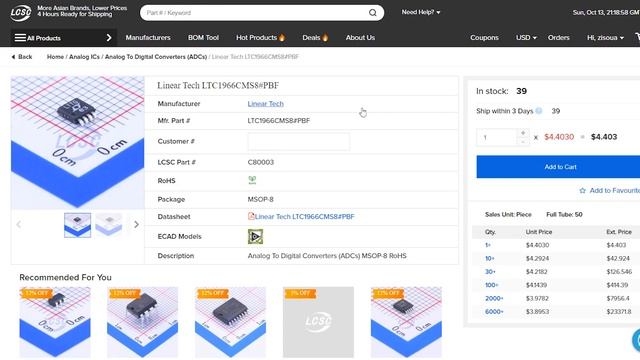This screenshot has height=360, width=640.
Task: Select the second product image thumbnail
Action: (x=109, y=224)
